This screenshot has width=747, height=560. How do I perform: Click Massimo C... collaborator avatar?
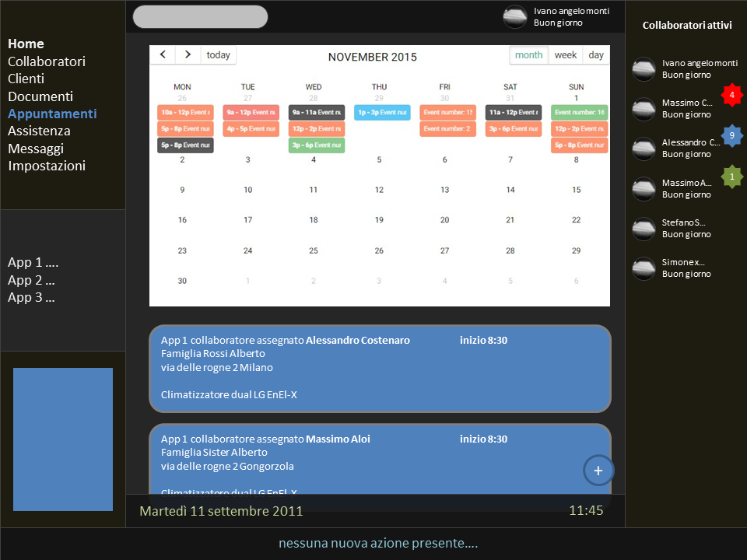pyautogui.click(x=644, y=109)
